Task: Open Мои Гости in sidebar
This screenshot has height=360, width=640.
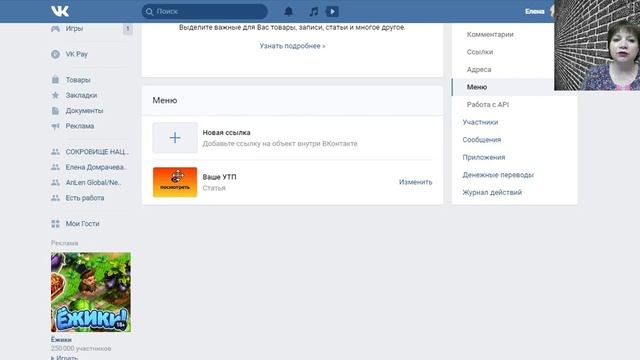Action: click(x=82, y=224)
